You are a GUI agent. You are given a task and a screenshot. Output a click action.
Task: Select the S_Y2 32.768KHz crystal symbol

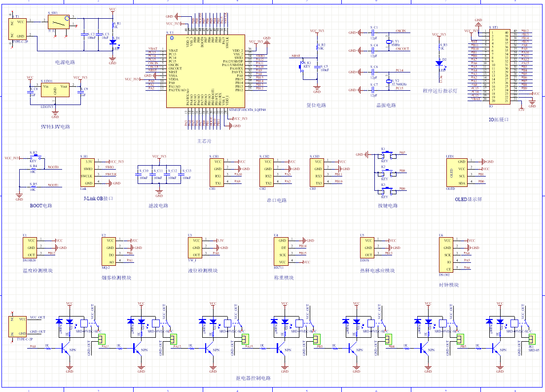pos(389,81)
